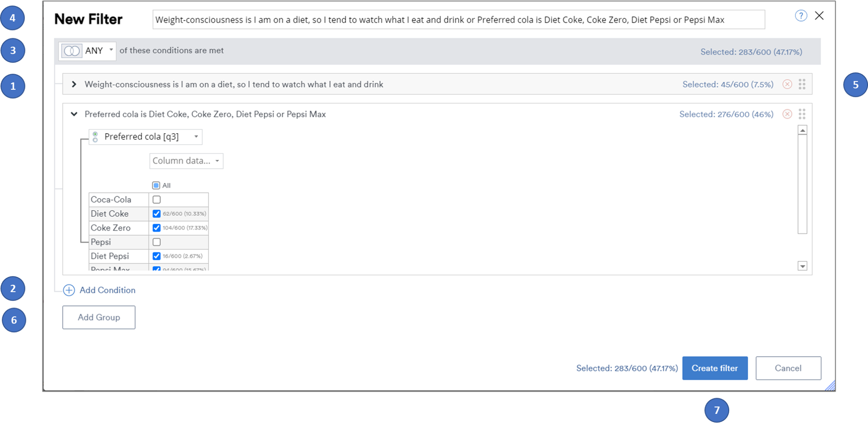868x424 pixels.
Task: Expand the Weight-consciousness condition row
Action: [74, 84]
